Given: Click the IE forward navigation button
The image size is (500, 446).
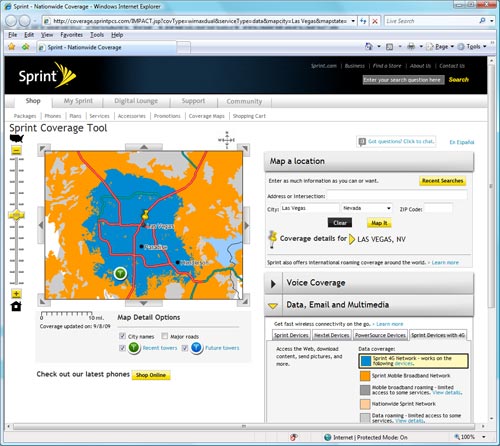Looking at the screenshot, I should coord(25,21).
